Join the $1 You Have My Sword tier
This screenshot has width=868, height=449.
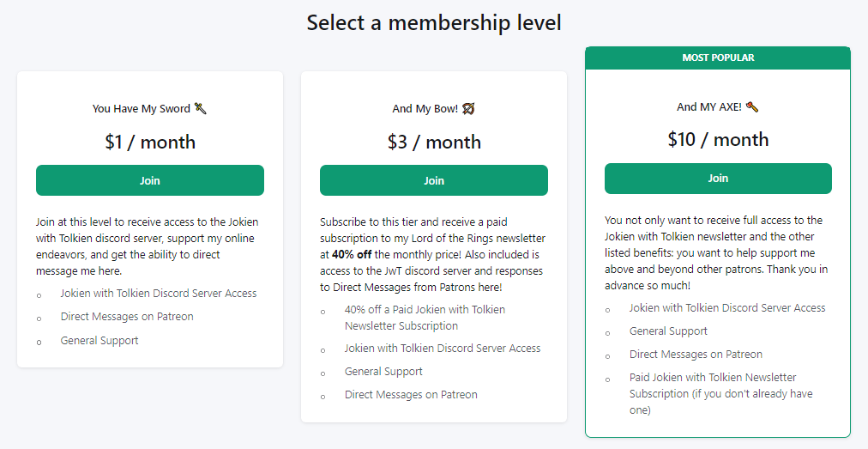pyautogui.click(x=150, y=181)
